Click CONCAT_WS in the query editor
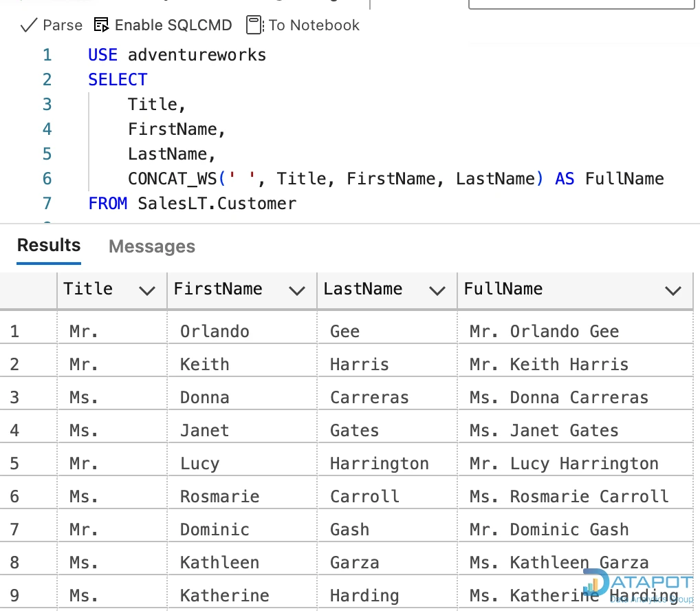 (x=172, y=179)
